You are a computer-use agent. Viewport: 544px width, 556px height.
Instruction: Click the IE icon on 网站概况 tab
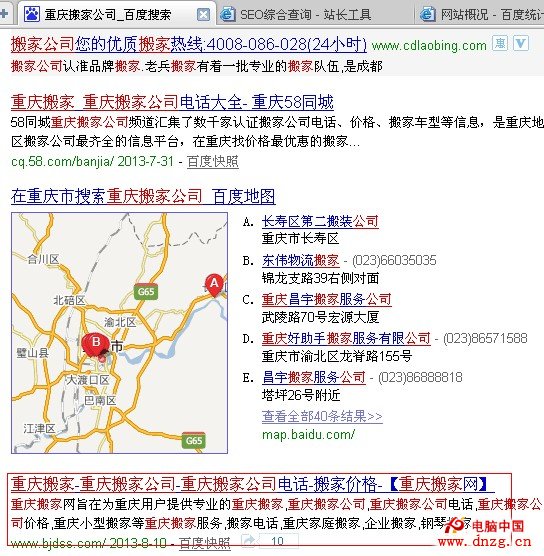click(427, 14)
